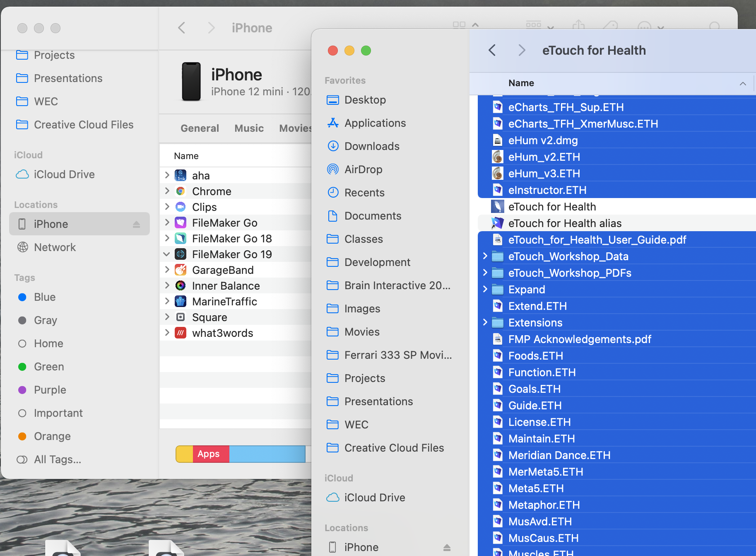The image size is (756, 556).
Task: Collapse the FileMaker Go 19 row
Action: [x=167, y=254]
